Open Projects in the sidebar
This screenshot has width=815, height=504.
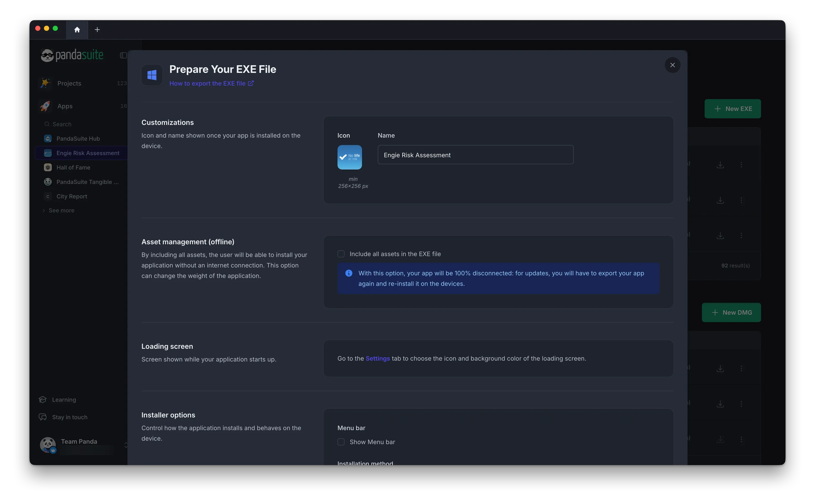coord(82,83)
